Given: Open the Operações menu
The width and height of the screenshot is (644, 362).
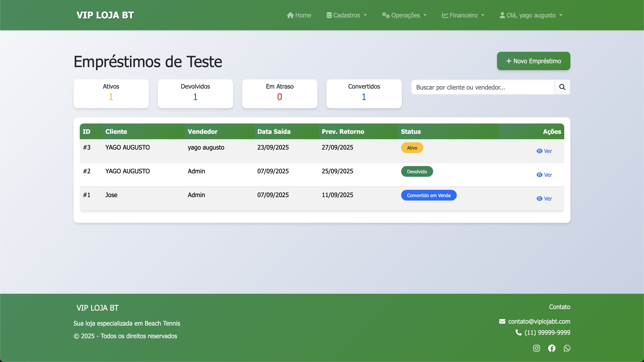Looking at the screenshot, I should pos(404,15).
